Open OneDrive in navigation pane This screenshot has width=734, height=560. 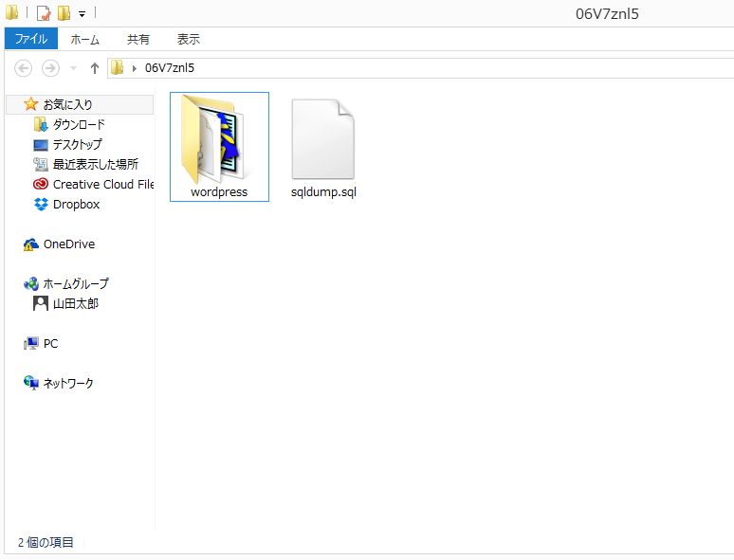(x=69, y=244)
